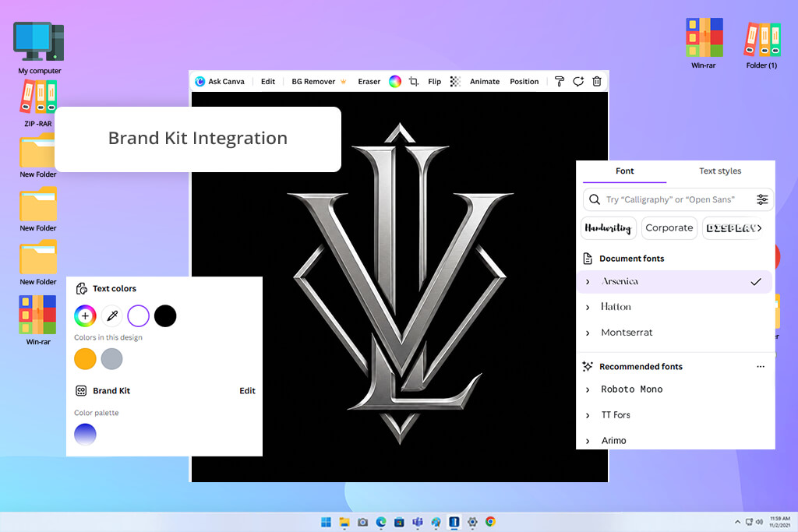The width and height of the screenshot is (798, 532).
Task: Click Flip in the toolbar
Action: [434, 81]
